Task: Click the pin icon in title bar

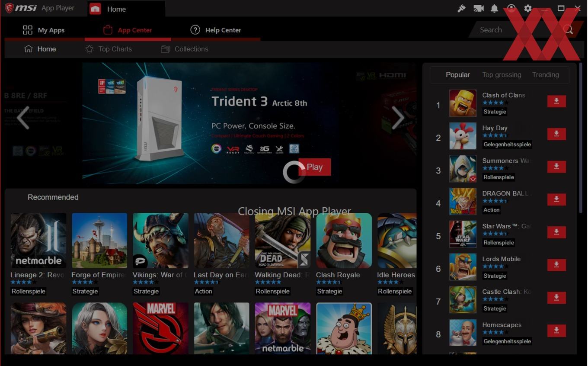Action: coord(462,8)
